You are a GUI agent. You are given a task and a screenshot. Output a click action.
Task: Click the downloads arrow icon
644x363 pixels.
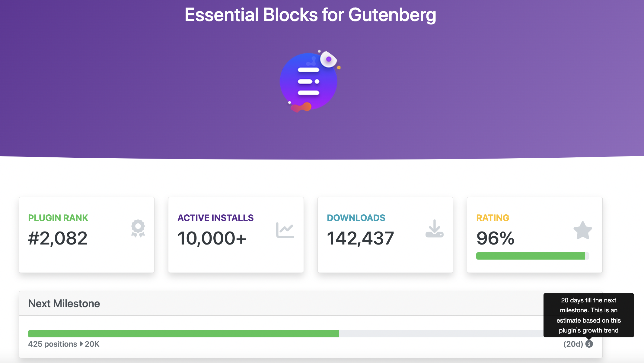(x=434, y=229)
